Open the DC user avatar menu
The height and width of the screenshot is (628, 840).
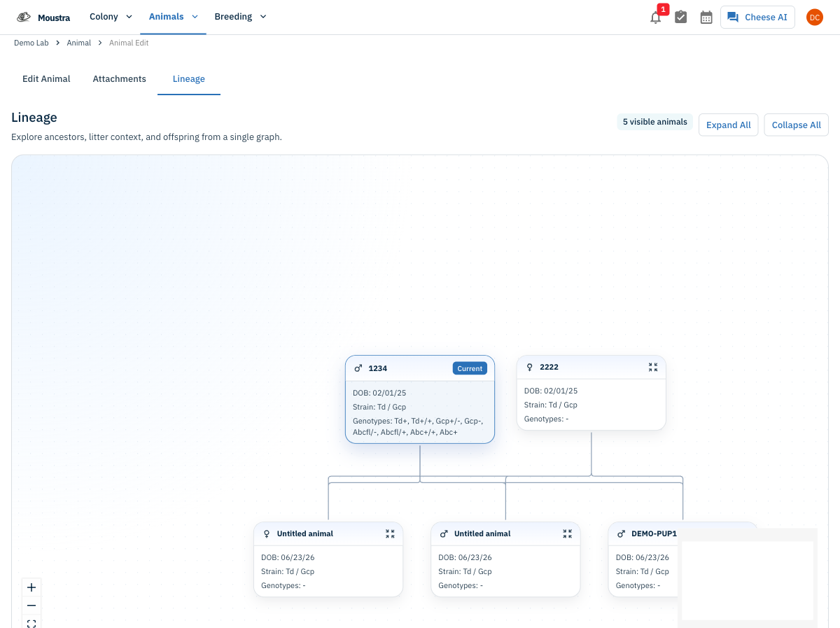pos(814,18)
